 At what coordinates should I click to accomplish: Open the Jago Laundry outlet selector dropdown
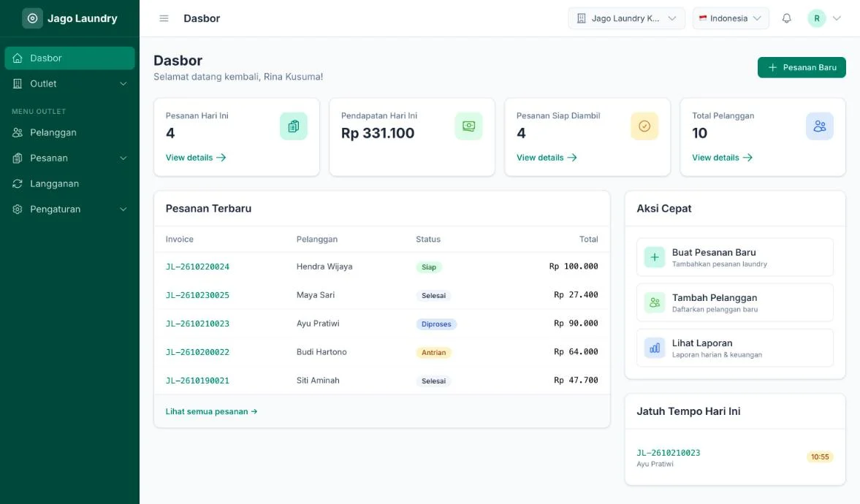[626, 18]
